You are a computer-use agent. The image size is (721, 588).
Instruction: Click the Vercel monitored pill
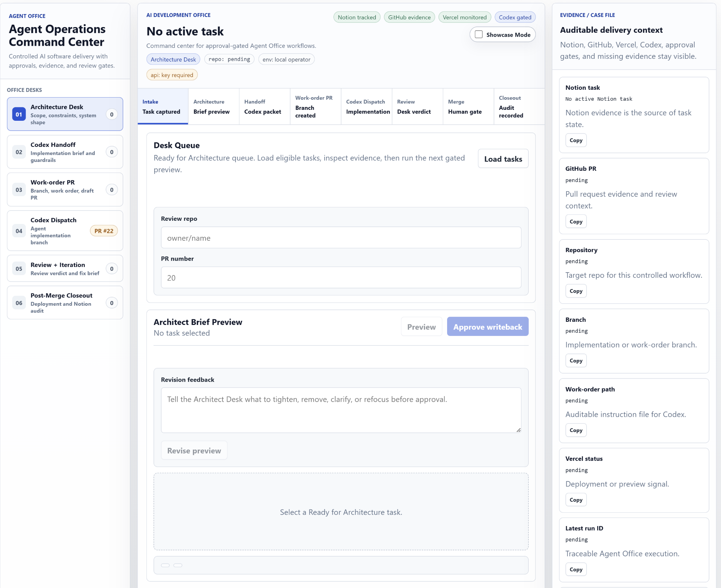(x=464, y=17)
